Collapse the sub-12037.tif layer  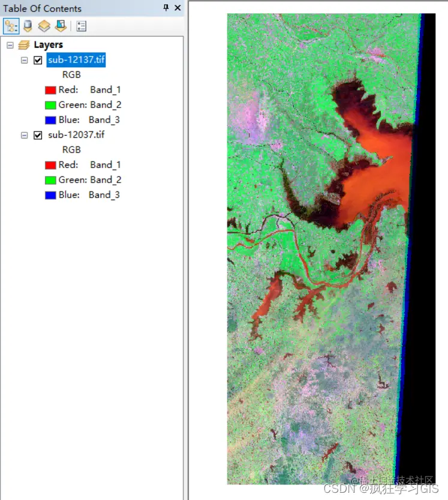24,135
